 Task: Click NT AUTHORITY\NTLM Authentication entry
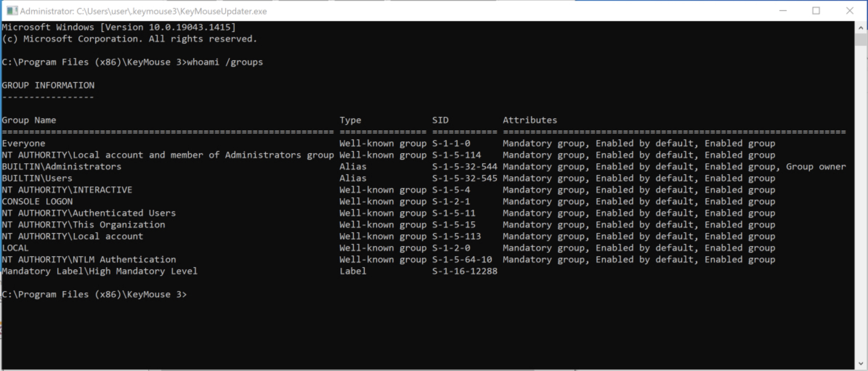(x=89, y=260)
